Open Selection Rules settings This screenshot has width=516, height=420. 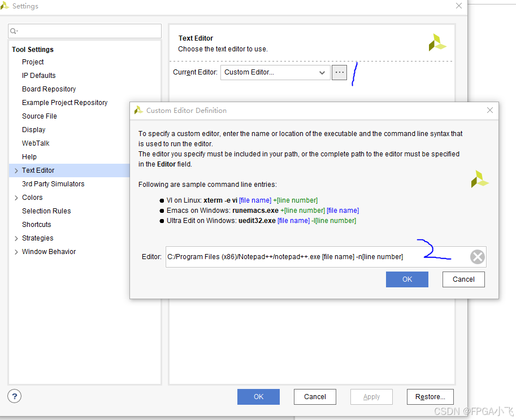click(x=46, y=211)
